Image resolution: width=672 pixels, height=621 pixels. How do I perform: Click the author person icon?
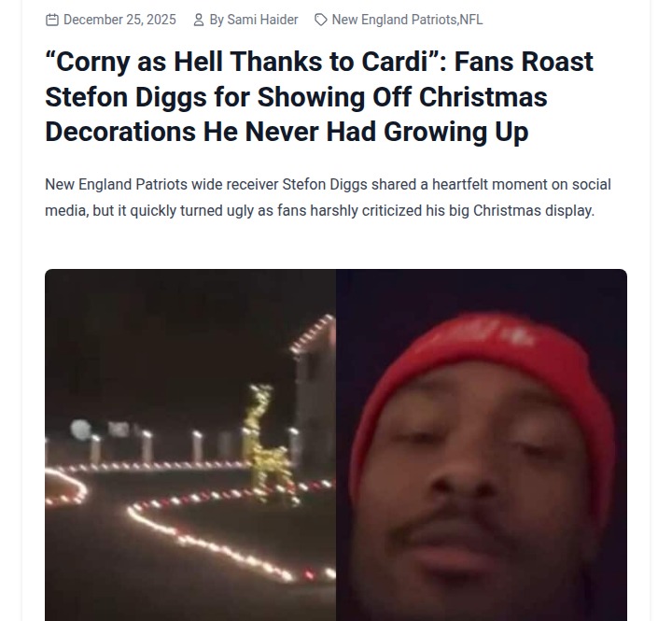199,20
